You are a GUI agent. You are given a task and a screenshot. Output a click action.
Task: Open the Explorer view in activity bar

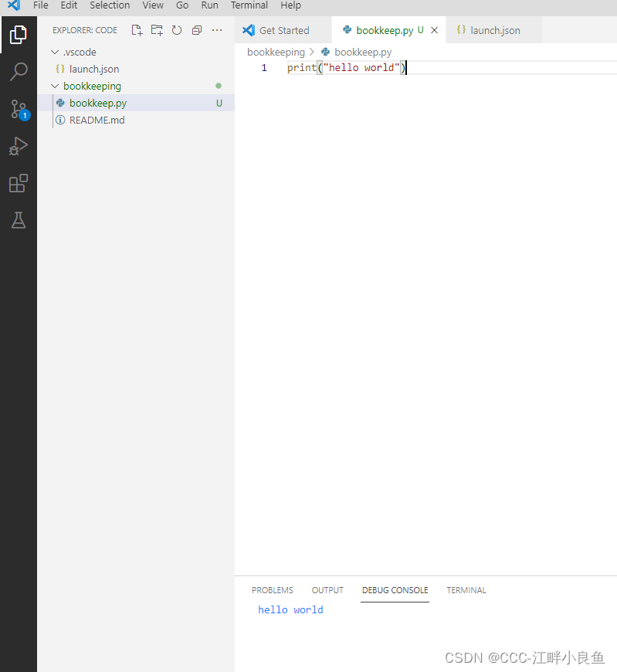pos(19,35)
